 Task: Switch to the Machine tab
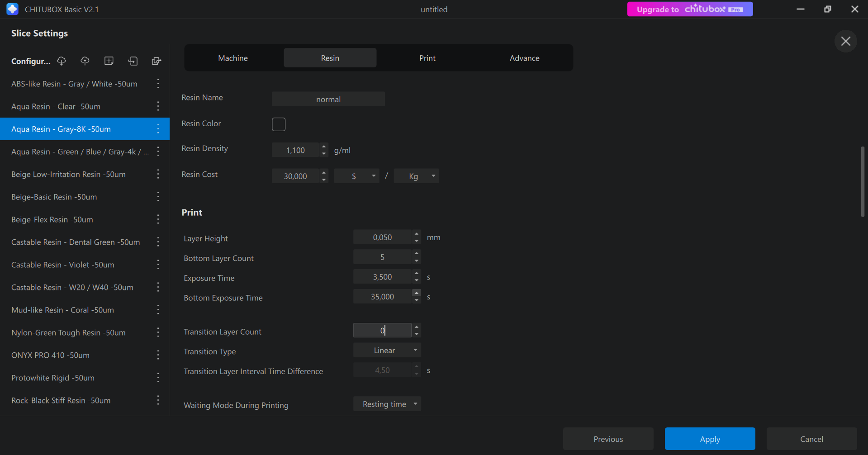pyautogui.click(x=233, y=58)
